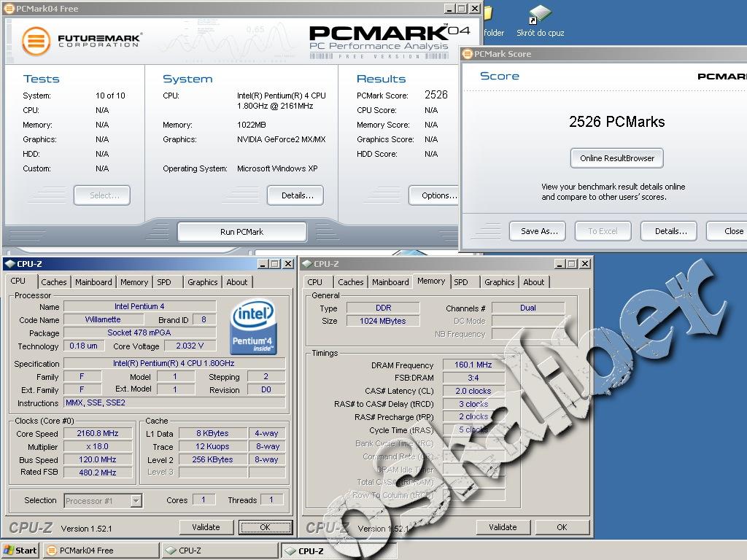Click the FSB:DRAM 3:4 value
The height and width of the screenshot is (560, 747).
(473, 378)
